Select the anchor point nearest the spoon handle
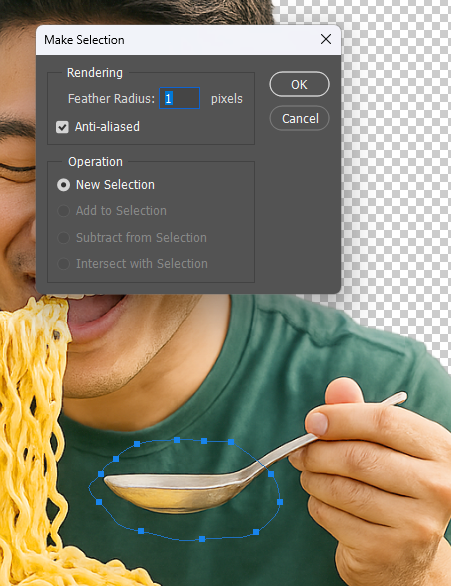Viewport: 451px width, 586px height. click(x=271, y=474)
